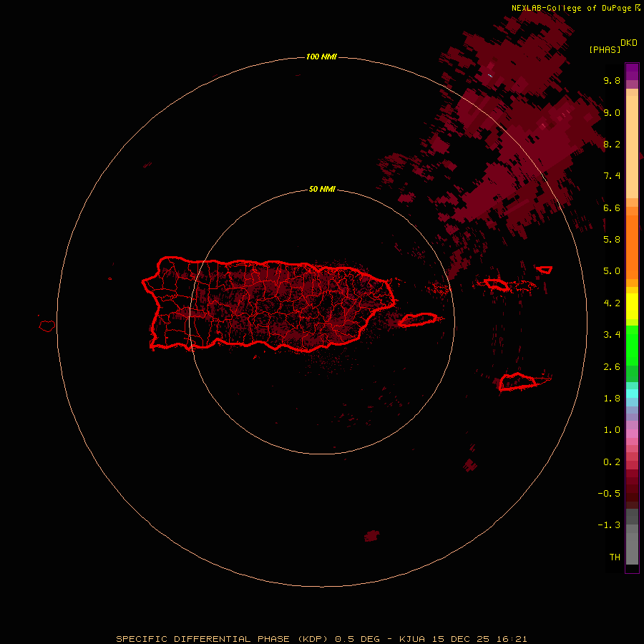Click the NEXLAB-College of DuPage credit text

point(571,8)
